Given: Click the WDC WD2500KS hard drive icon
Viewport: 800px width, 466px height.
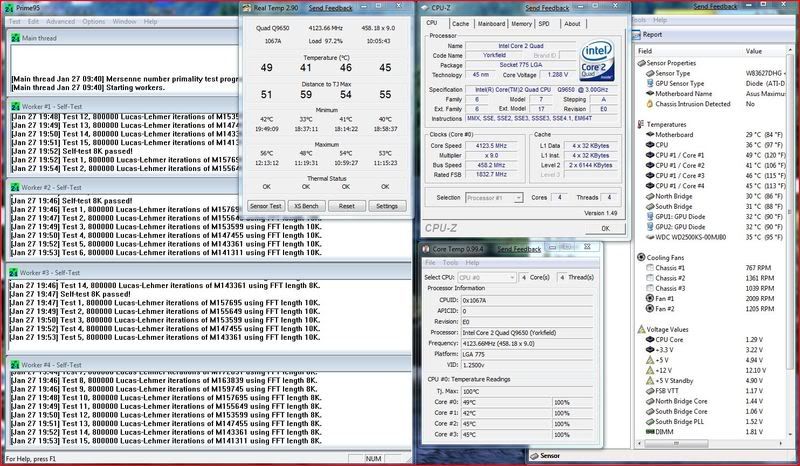Looking at the screenshot, I should (x=650, y=237).
